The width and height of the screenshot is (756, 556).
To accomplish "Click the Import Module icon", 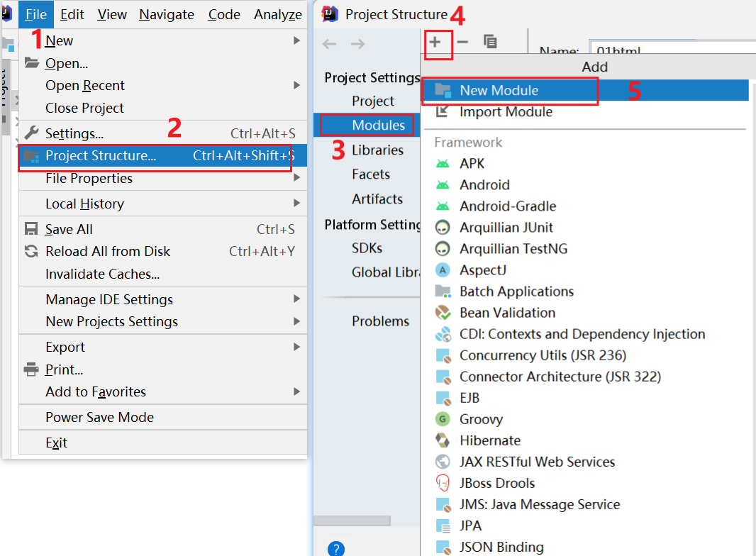I will coord(442,111).
